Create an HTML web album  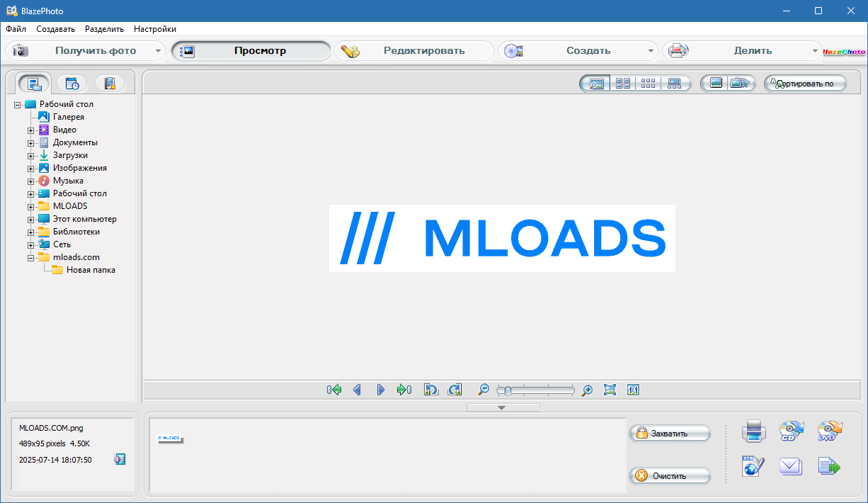pyautogui.click(x=753, y=466)
